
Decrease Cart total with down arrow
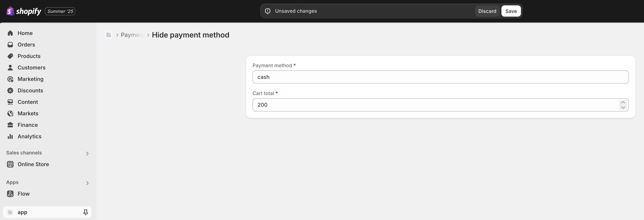[623, 107]
